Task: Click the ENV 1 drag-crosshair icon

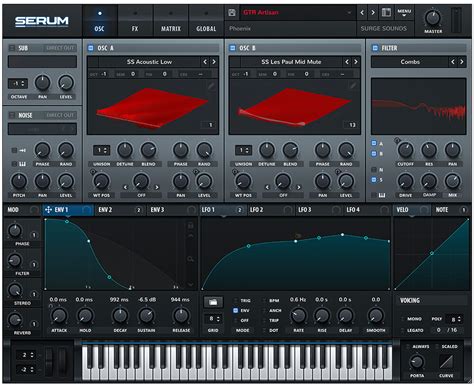Action: 48,210
